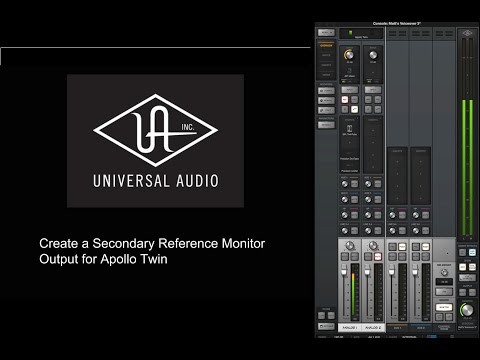Open the Console MENU button

pos(326,33)
